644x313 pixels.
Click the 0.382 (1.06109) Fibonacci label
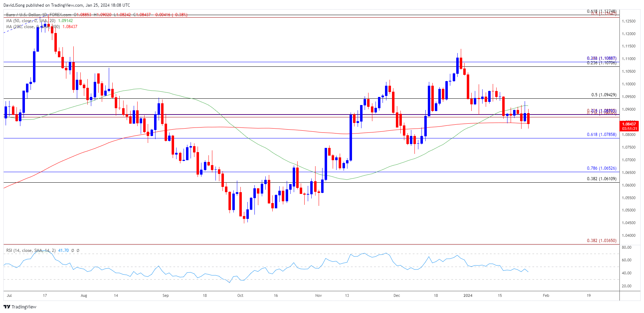click(602, 179)
